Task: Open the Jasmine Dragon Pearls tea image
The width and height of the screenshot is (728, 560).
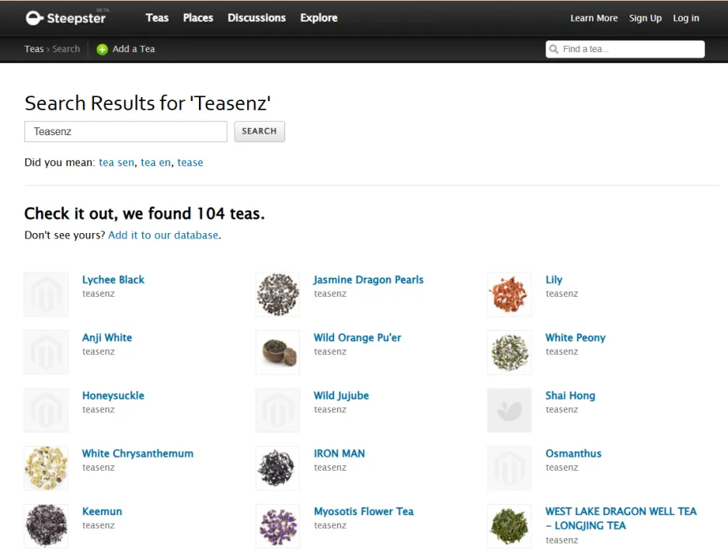Action: point(277,294)
